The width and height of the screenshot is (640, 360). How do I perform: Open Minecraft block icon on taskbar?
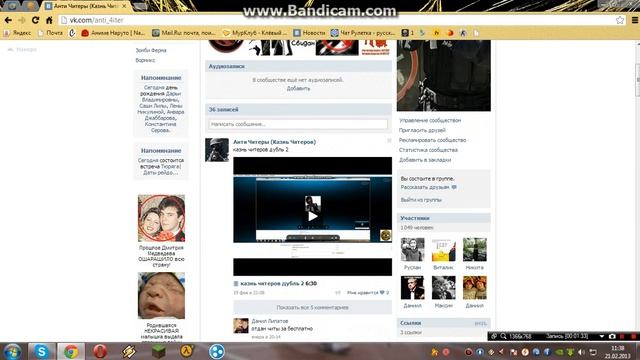pyautogui.click(x=158, y=351)
